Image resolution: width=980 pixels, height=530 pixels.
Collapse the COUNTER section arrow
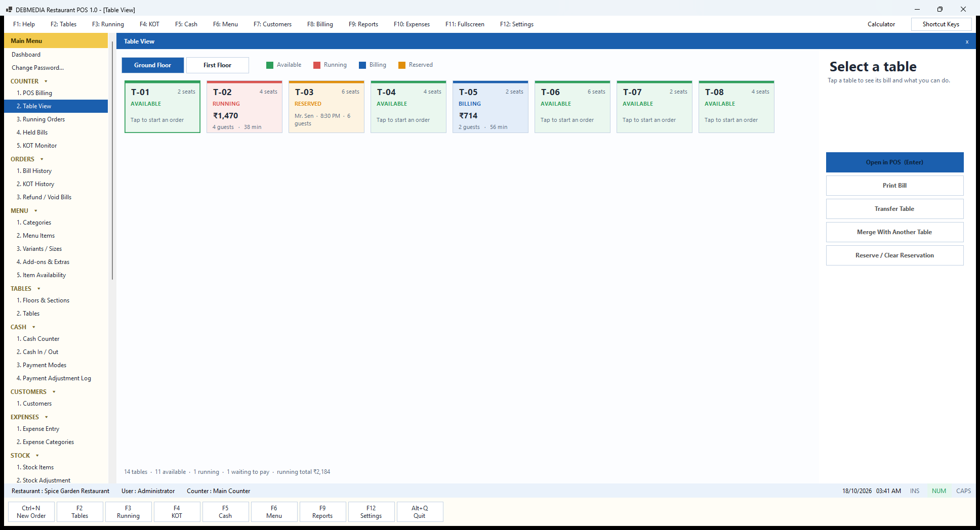click(46, 81)
